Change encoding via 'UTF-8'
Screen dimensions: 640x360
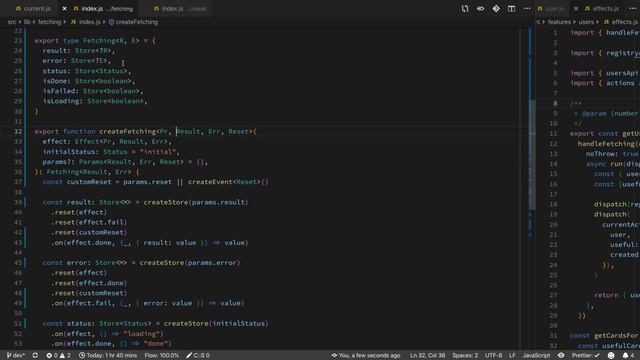coord(493,356)
